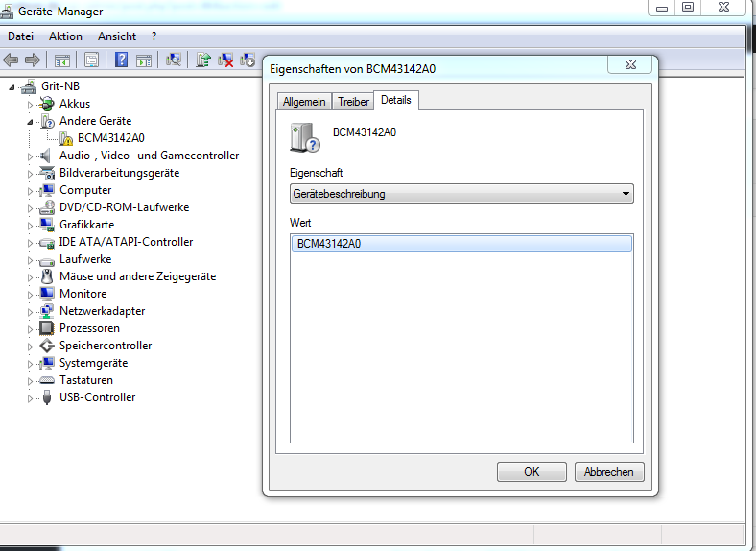756x551 pixels.
Task: Click the blue Help question mark icon
Action: tap(121, 60)
